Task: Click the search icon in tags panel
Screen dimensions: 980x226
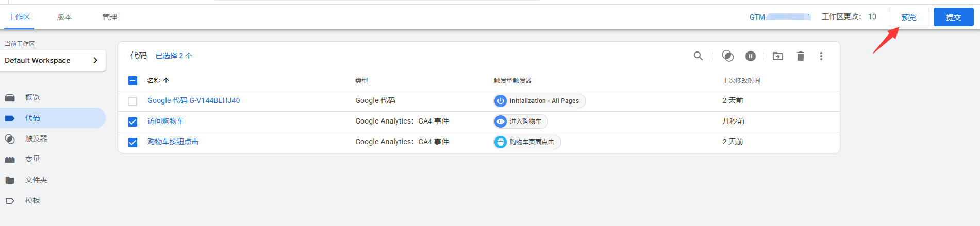Action: point(698,56)
